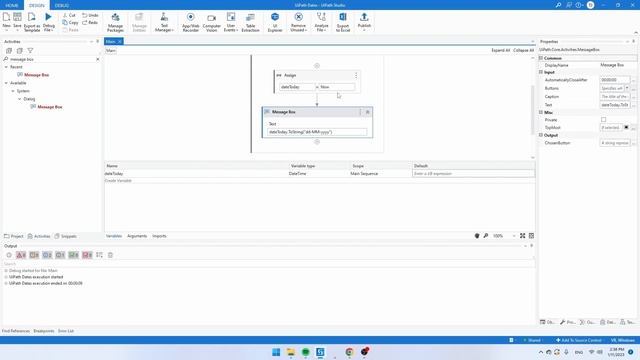Switch to the DEBUG ribbon tab
This screenshot has height=360, width=640.
tap(62, 5)
